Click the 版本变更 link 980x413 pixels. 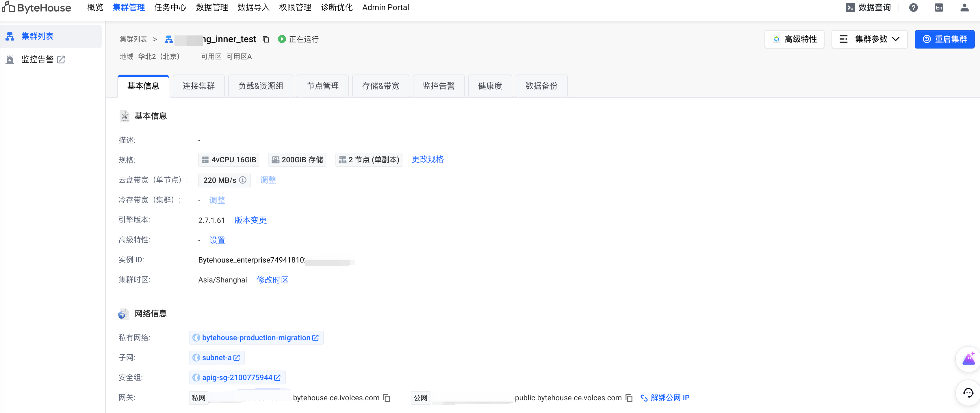point(250,220)
